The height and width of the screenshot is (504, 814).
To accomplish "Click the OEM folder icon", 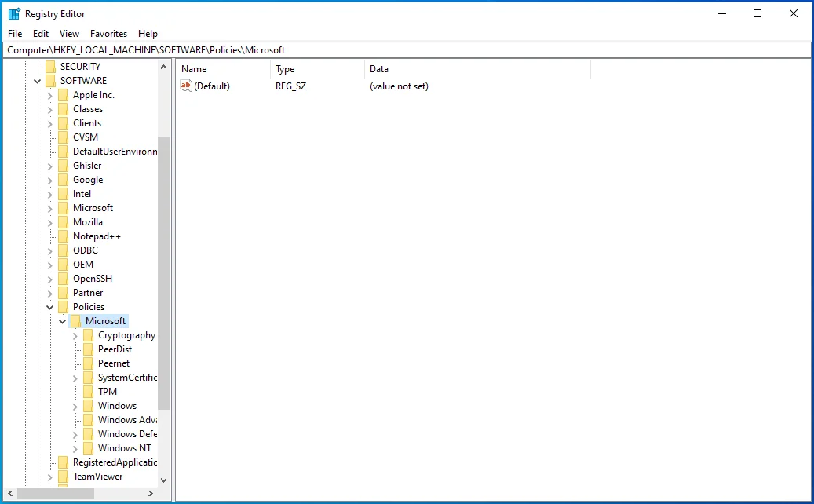I will coord(63,265).
